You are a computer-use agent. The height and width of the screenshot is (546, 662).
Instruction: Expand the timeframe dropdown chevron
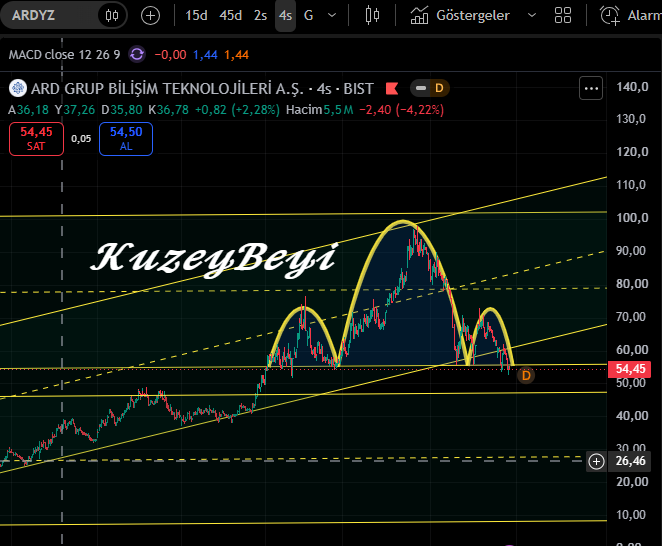[332, 16]
